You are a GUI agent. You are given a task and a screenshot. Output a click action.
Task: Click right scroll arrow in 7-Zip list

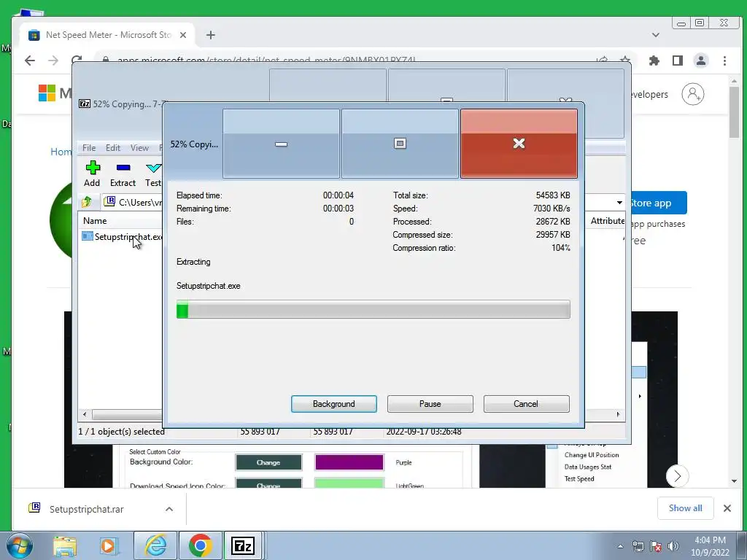click(619, 414)
